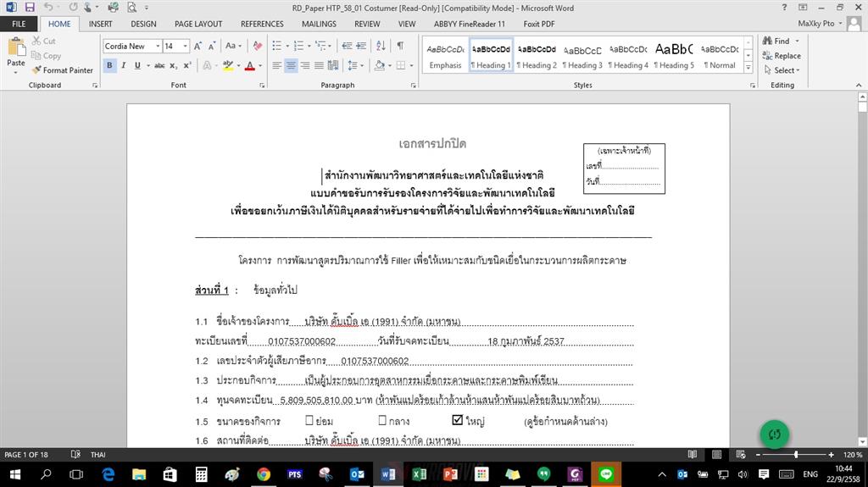868x487 pixels.
Task: Expand the font size 14 dropdown
Action: (x=186, y=46)
